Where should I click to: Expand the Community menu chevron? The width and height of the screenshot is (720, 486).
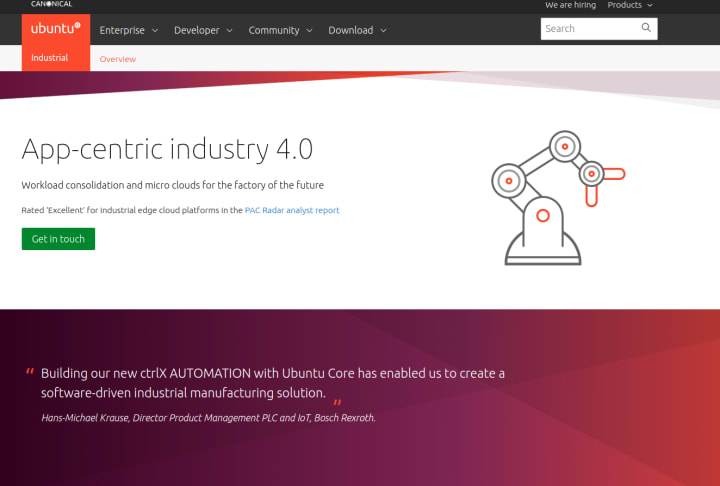pyautogui.click(x=309, y=30)
